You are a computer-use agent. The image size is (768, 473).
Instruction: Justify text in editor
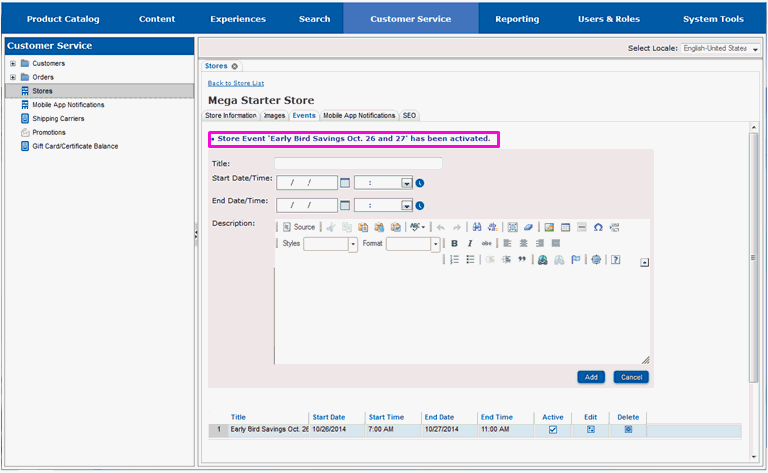click(x=555, y=243)
